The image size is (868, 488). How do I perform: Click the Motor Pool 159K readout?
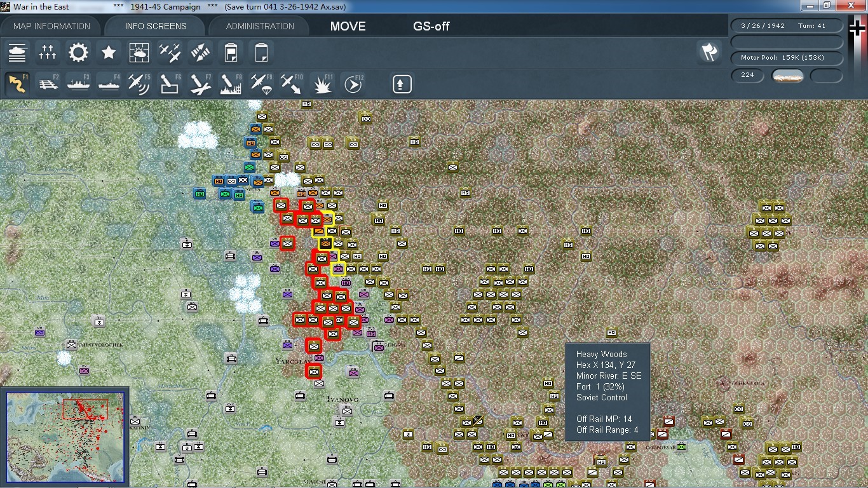click(787, 58)
